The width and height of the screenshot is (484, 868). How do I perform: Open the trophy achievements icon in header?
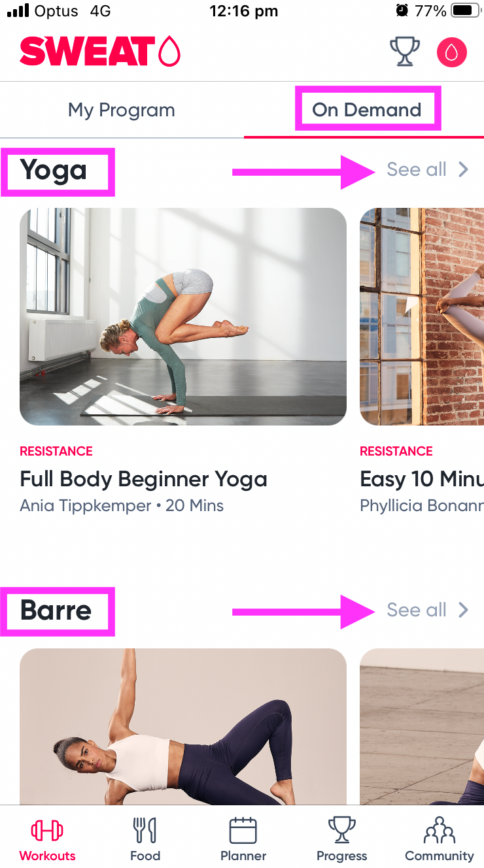pyautogui.click(x=405, y=52)
